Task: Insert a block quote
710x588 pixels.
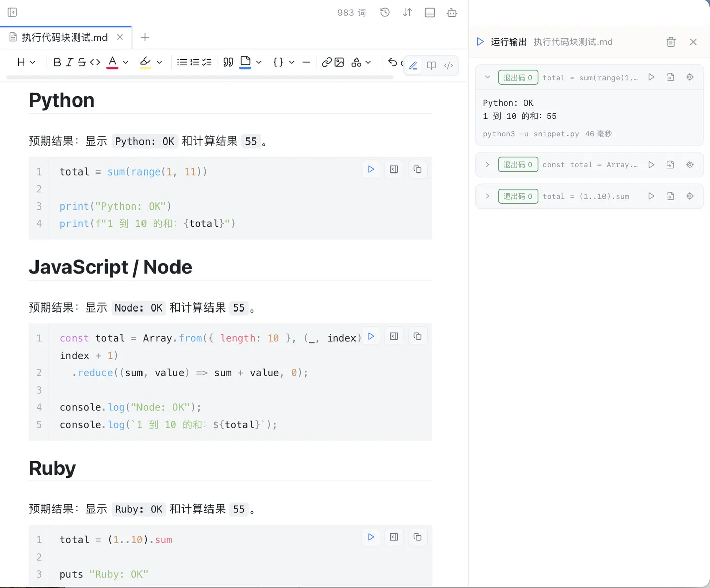Action: pyautogui.click(x=228, y=62)
